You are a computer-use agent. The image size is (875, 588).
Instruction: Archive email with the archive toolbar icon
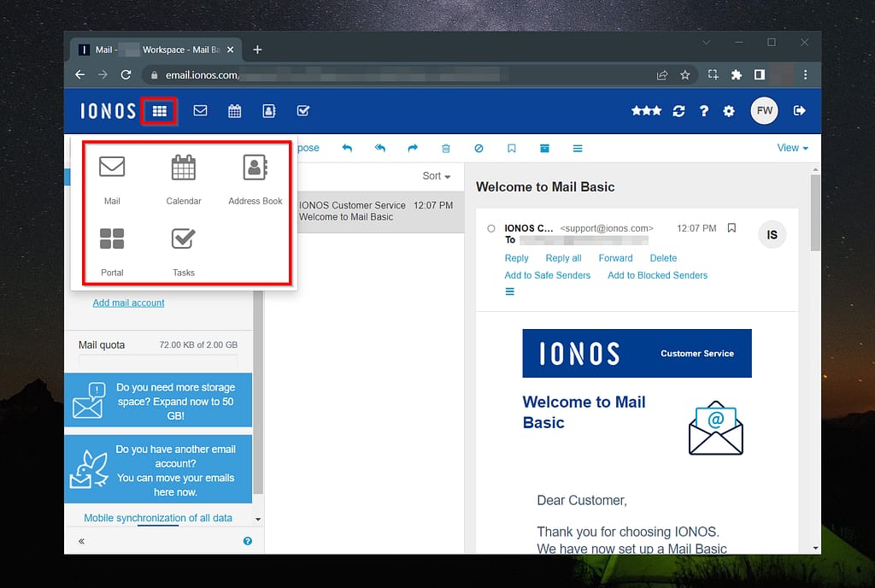coord(544,149)
